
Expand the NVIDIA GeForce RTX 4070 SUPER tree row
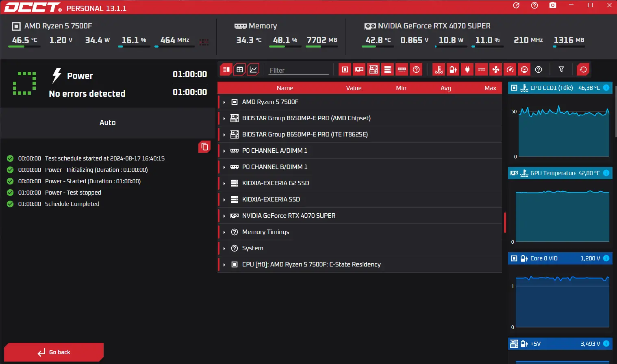click(224, 216)
